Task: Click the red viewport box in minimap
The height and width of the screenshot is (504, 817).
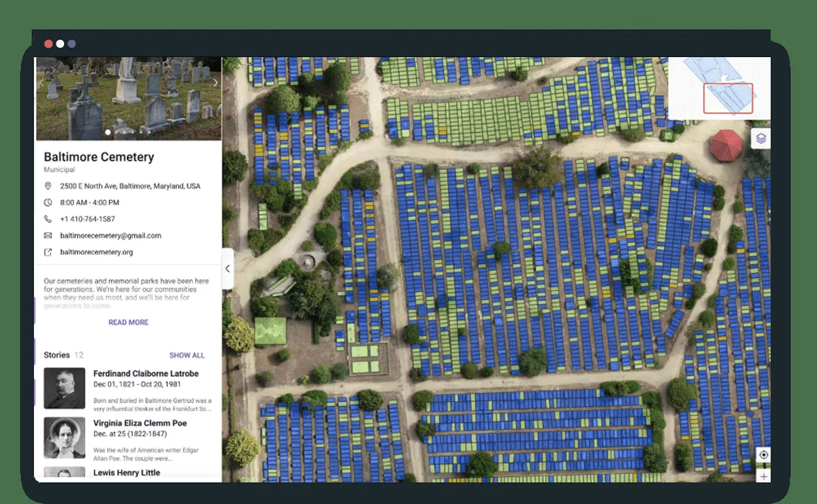Action: [728, 98]
